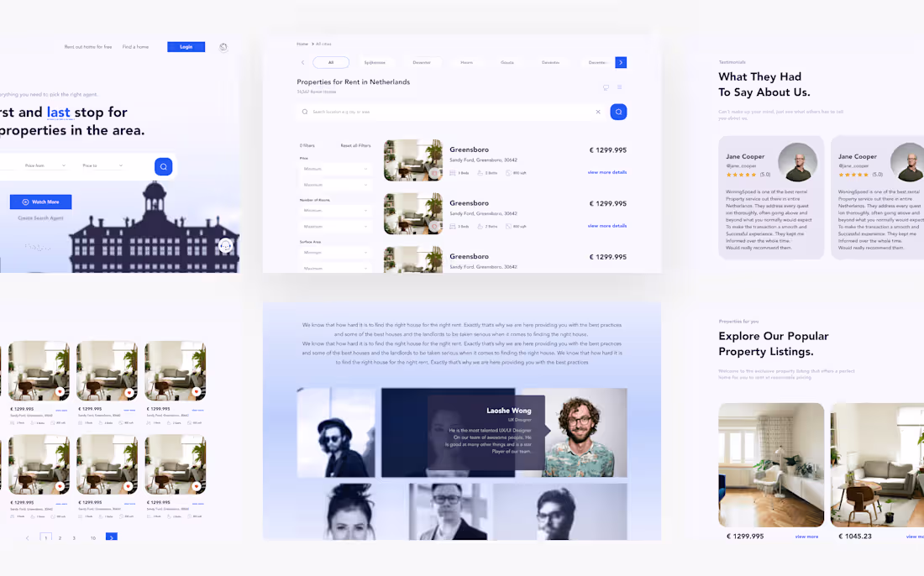The height and width of the screenshot is (576, 924).
Task: Open the map view icon above the listings
Action: click(x=606, y=86)
